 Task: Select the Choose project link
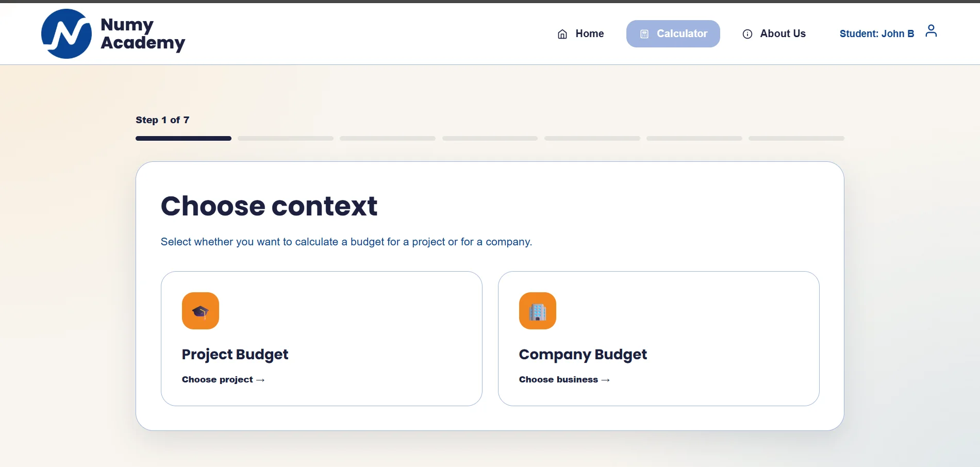(x=223, y=379)
